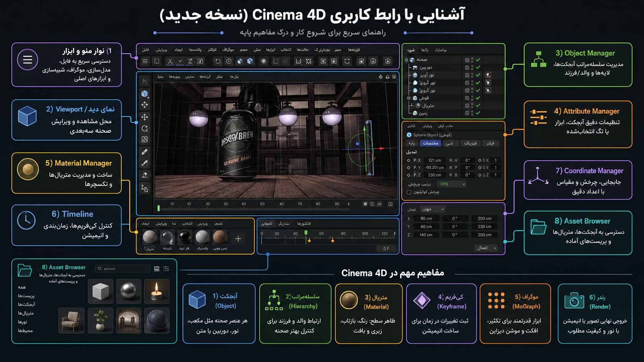Click the image view icon in Asset Browser

pos(157,269)
